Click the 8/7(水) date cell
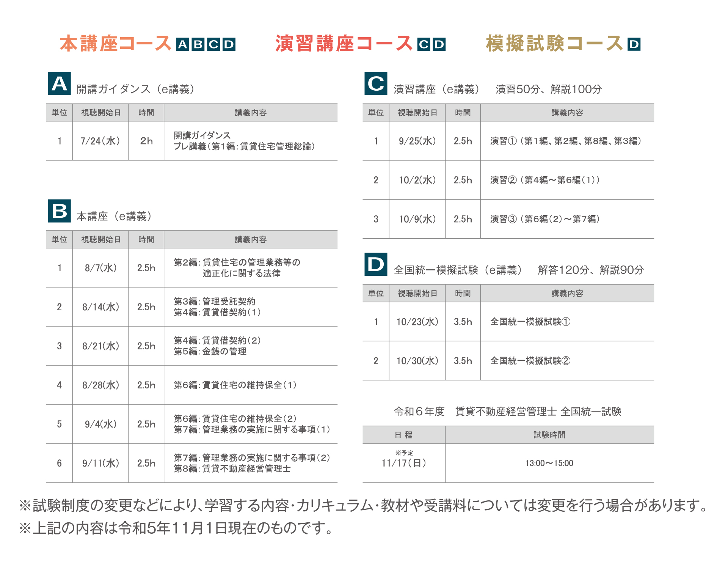Screen dimensions: 728x569 pos(100,268)
